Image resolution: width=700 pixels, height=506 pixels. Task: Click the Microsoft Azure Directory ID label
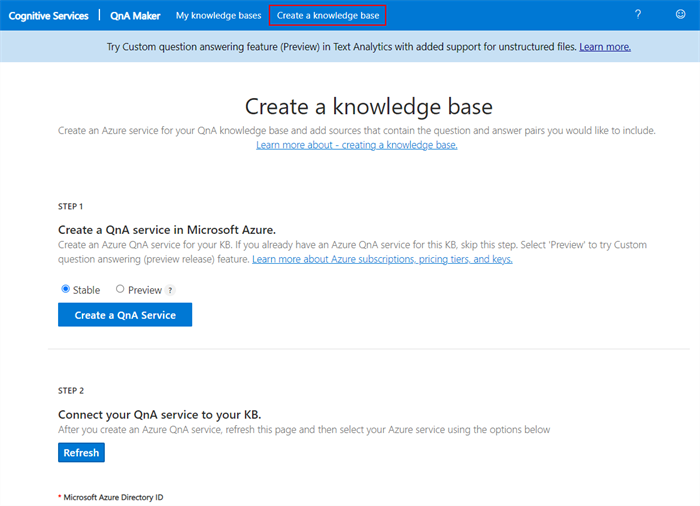[113, 497]
